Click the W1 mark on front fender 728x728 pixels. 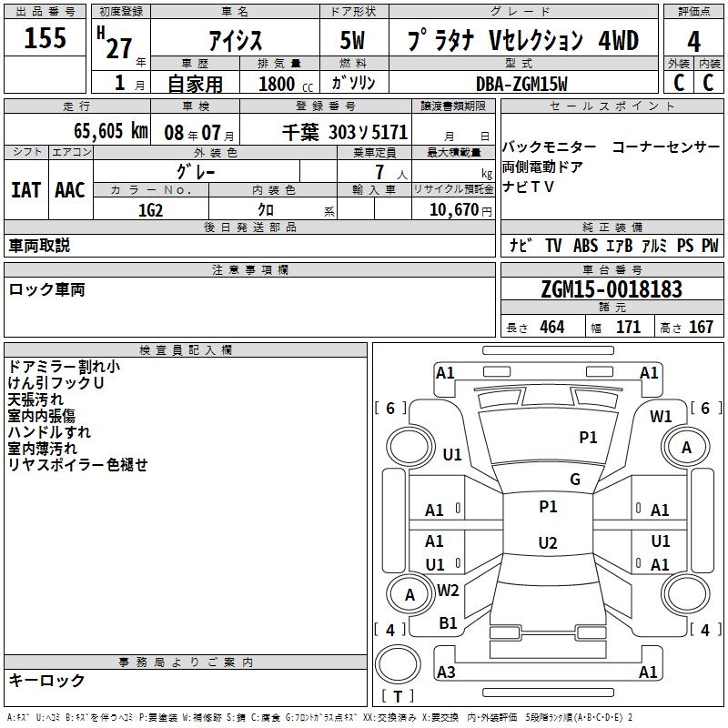(661, 417)
